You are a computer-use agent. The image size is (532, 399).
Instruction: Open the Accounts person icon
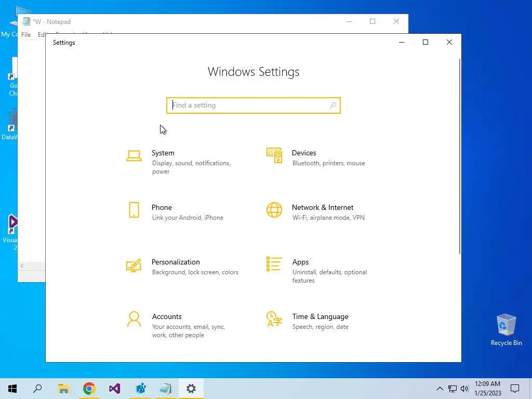[134, 320]
